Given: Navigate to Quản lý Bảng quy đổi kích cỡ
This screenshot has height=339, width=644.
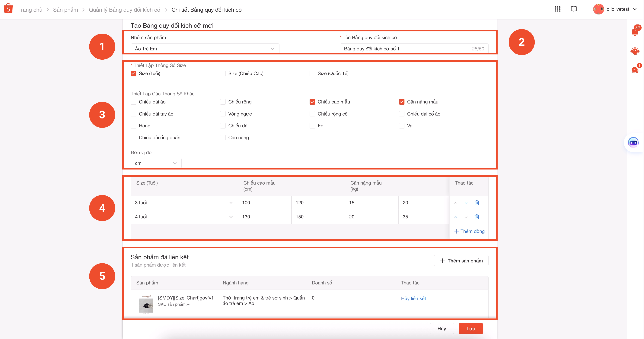Looking at the screenshot, I should (x=125, y=10).
